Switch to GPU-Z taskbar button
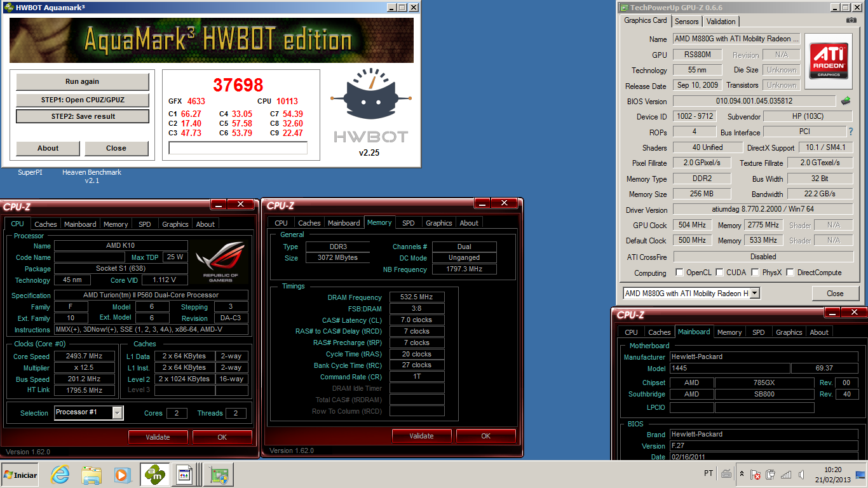Image resolution: width=868 pixels, height=488 pixels. tap(219, 475)
